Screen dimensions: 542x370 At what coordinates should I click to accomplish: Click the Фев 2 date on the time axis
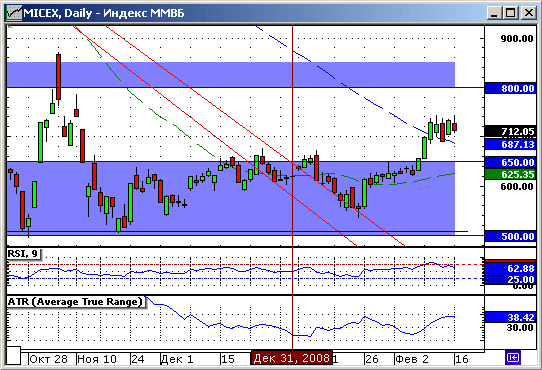click(412, 359)
